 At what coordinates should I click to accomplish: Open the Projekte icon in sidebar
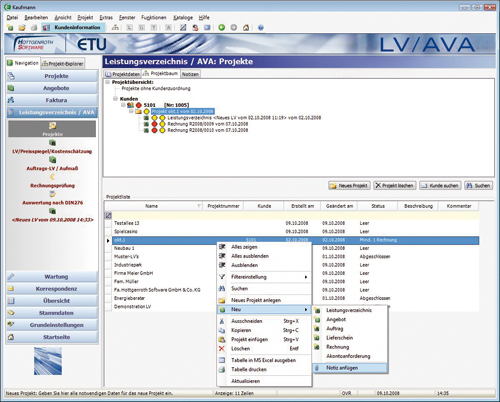52,126
